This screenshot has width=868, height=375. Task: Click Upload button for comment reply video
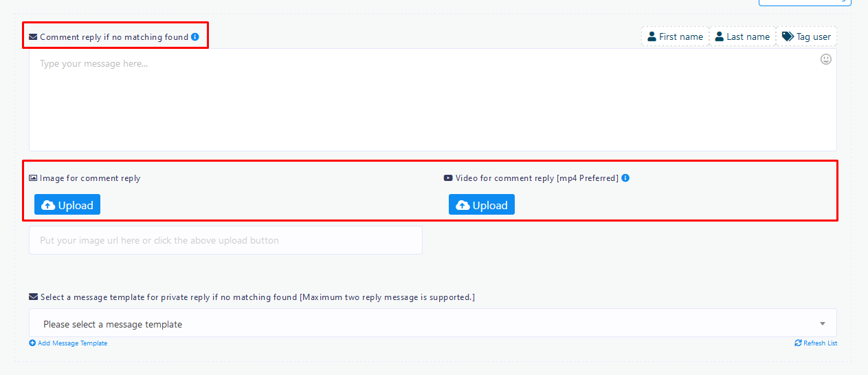click(482, 205)
